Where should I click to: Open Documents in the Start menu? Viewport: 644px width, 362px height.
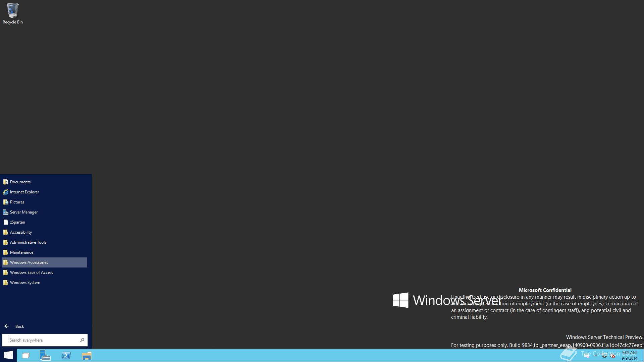point(45,182)
